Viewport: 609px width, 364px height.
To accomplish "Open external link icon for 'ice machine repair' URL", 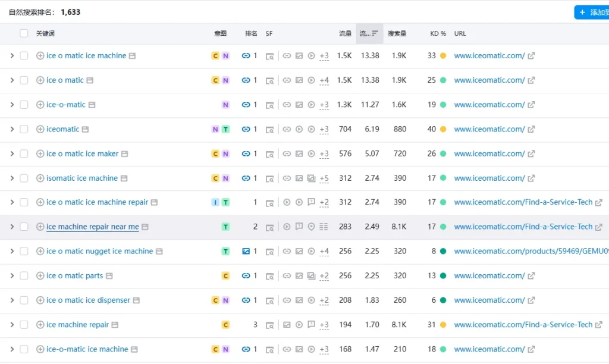I will 599,325.
